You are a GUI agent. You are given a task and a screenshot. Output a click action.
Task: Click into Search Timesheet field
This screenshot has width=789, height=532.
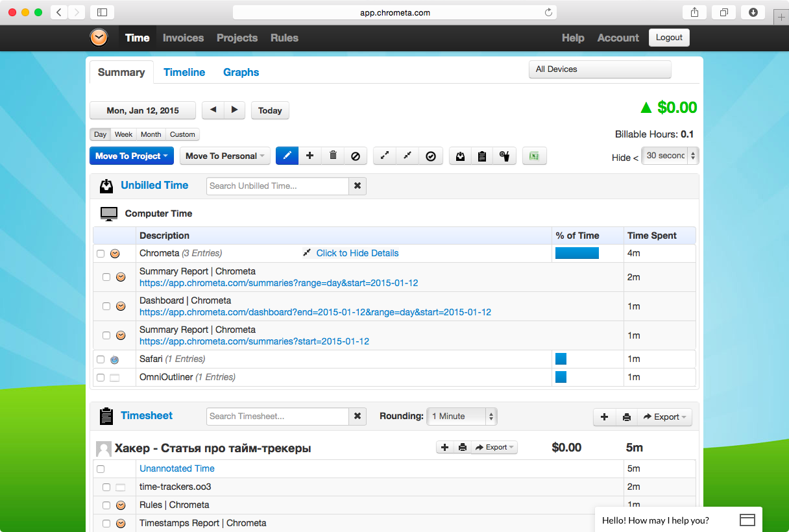278,417
